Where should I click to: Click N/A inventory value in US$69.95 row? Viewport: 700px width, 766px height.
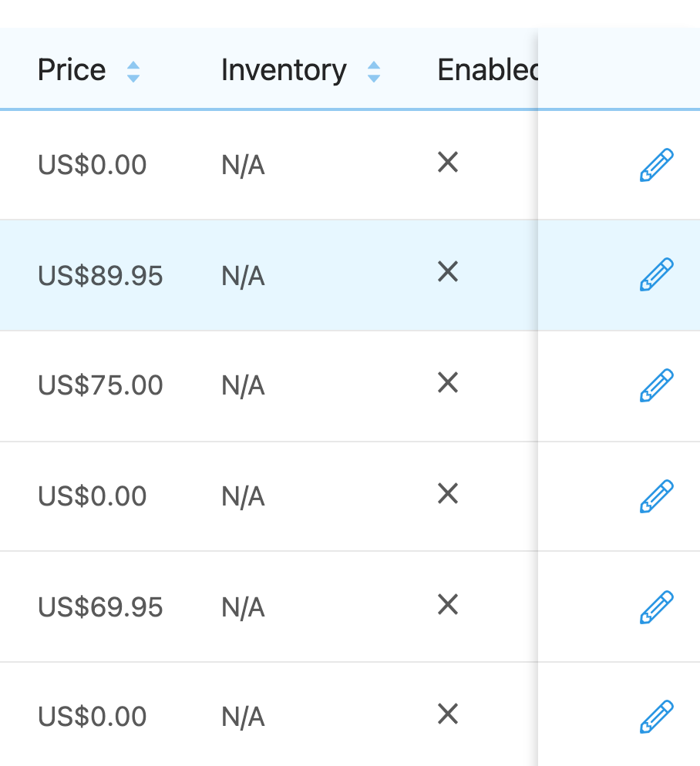click(x=243, y=607)
